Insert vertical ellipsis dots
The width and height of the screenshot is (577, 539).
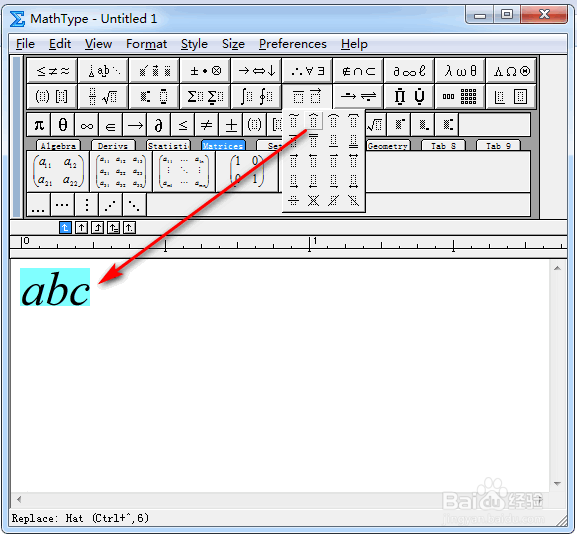click(86, 205)
